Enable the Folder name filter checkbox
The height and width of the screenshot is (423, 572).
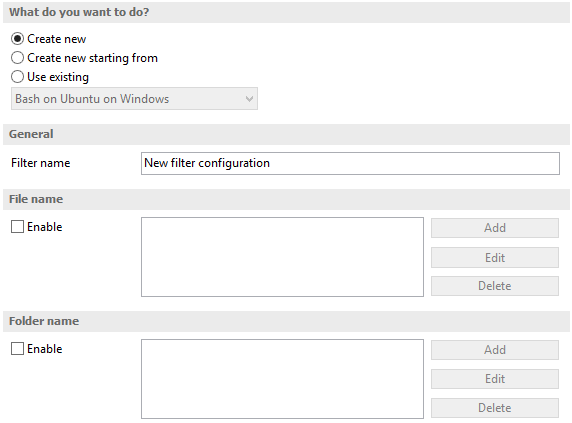point(17,348)
